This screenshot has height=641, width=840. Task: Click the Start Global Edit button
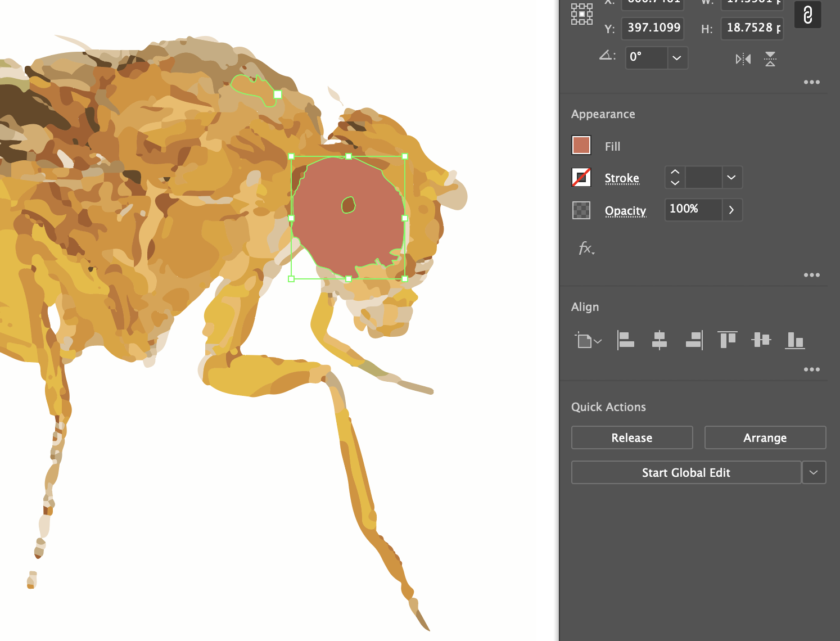tap(686, 473)
